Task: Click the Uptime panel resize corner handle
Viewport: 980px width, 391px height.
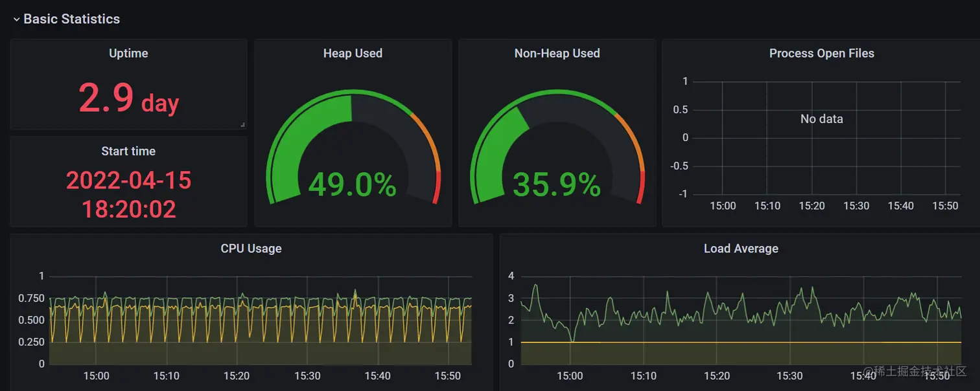Action: 242,124
